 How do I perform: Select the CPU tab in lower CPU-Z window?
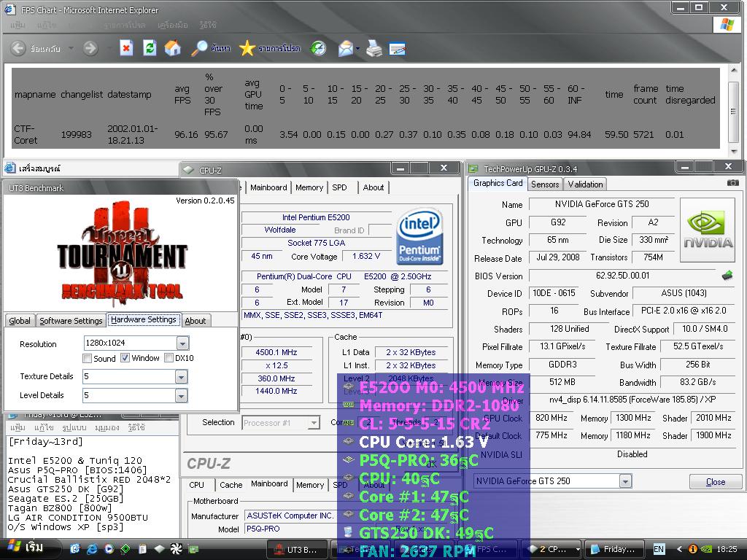(197, 485)
